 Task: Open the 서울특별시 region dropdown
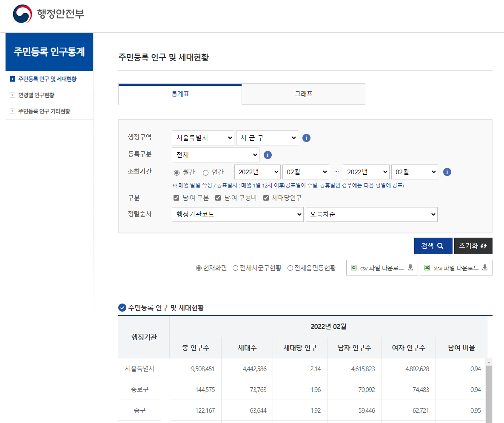203,138
